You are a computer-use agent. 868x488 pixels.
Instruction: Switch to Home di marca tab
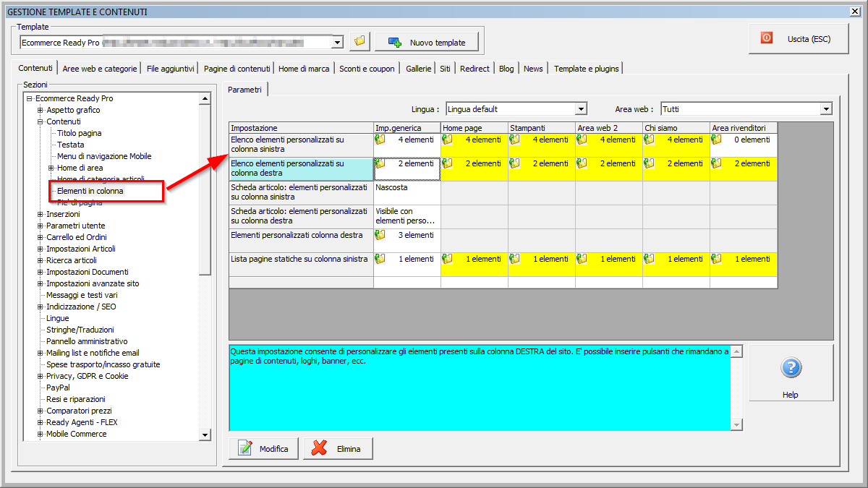tap(304, 69)
